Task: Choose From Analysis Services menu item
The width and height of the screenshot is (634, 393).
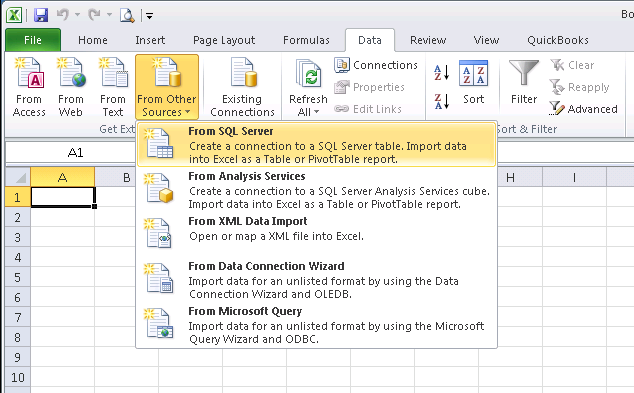Action: pyautogui.click(x=316, y=190)
